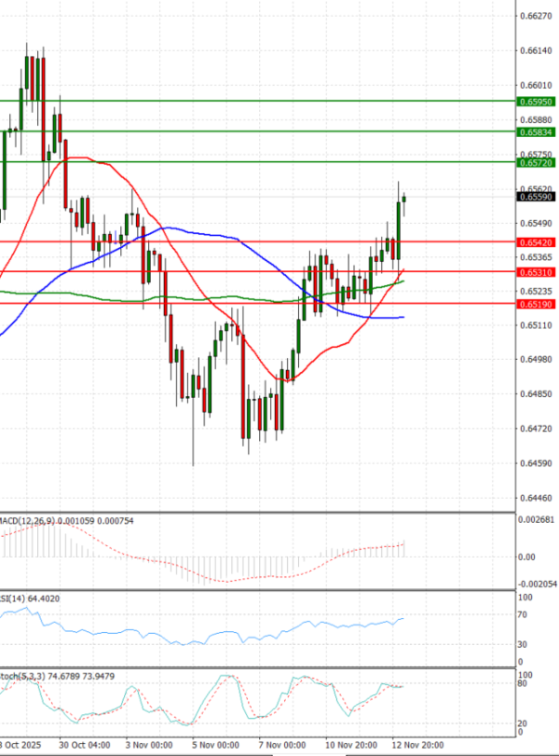Click the MACD 0.002681 scale value
This screenshot has height=756, width=559.
coord(535,520)
